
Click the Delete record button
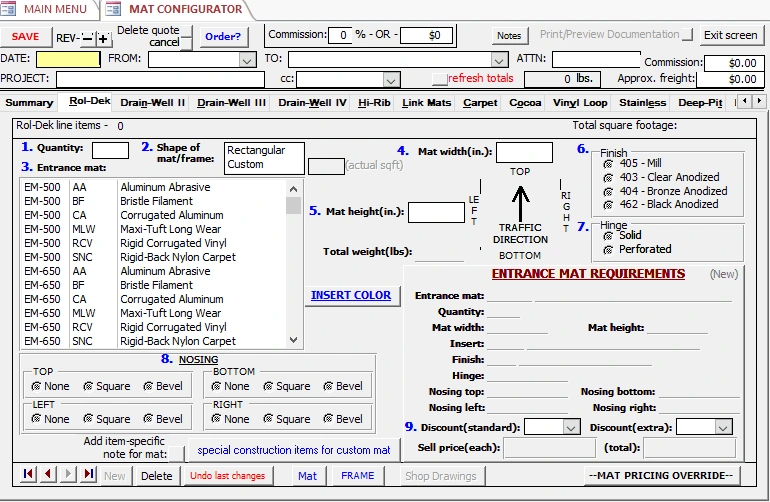point(157,475)
